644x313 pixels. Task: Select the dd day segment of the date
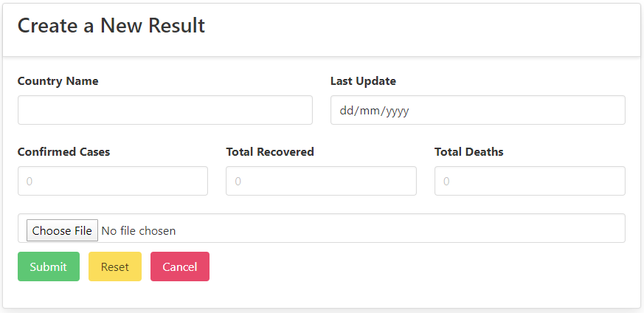coord(347,111)
